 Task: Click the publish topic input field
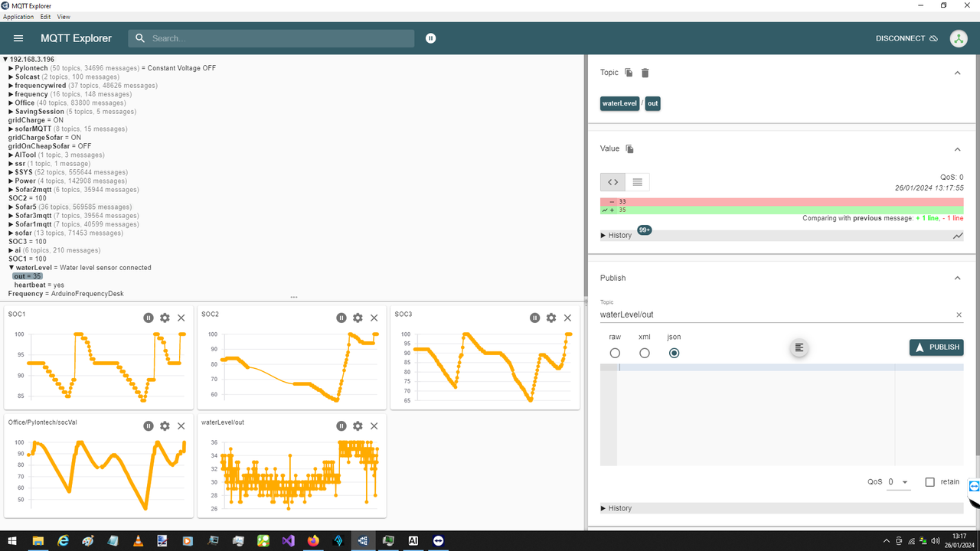(x=777, y=315)
